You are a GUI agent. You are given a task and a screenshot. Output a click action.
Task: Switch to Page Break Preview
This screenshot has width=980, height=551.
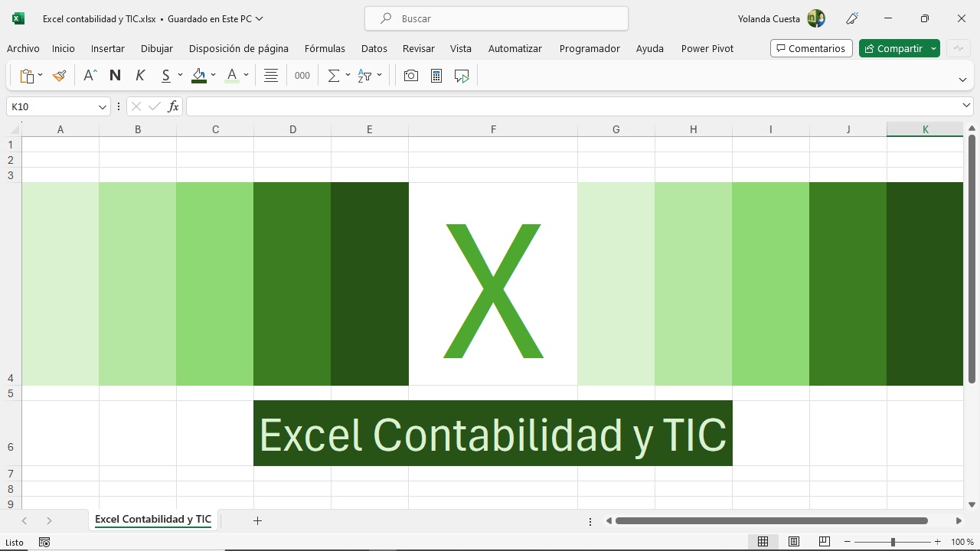825,542
